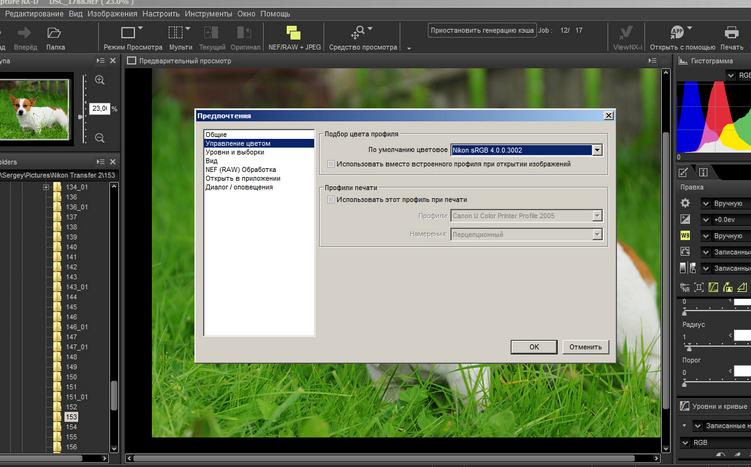The width and height of the screenshot is (751, 467).
Task: Enable Использовать этот профиль при печати checkbox
Action: coord(330,199)
